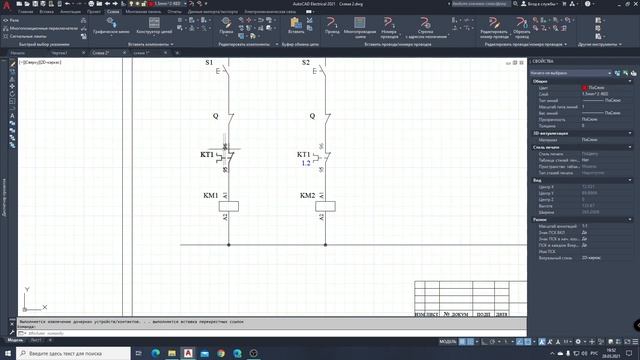Click the sign-in user account button

[x=540, y=4]
